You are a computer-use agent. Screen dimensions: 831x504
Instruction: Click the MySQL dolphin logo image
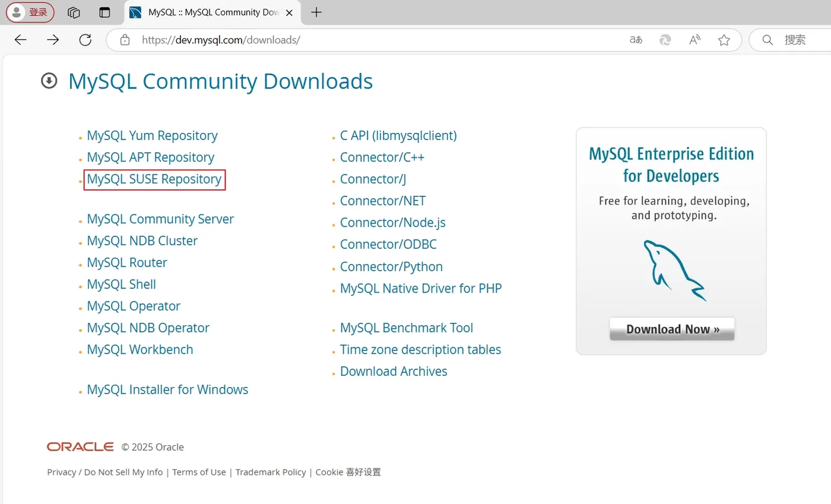[675, 271]
